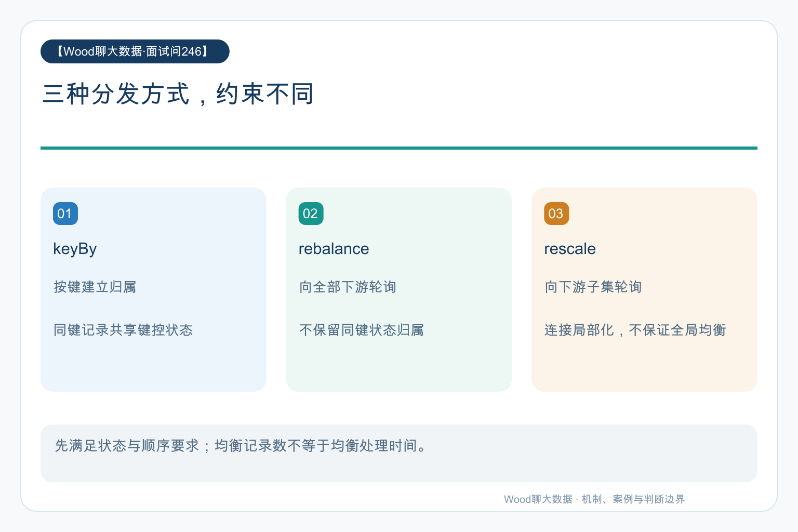Click the 03 number badge
This screenshot has height=532, width=798.
pyautogui.click(x=556, y=214)
